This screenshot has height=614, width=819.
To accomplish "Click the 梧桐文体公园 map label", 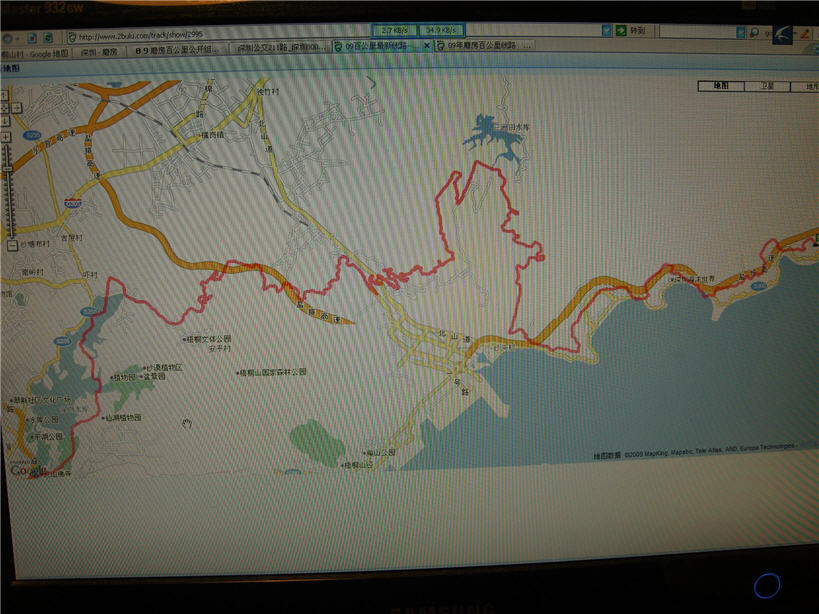I will coord(207,339).
